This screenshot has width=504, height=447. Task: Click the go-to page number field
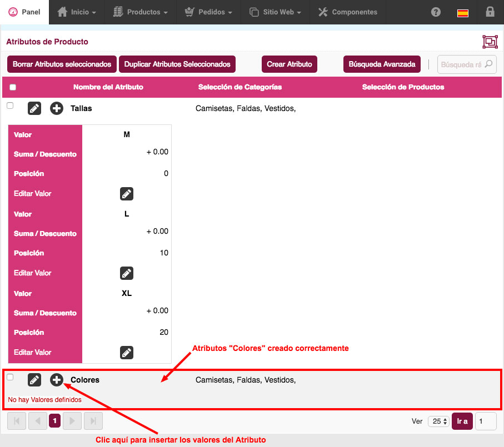[486, 421]
